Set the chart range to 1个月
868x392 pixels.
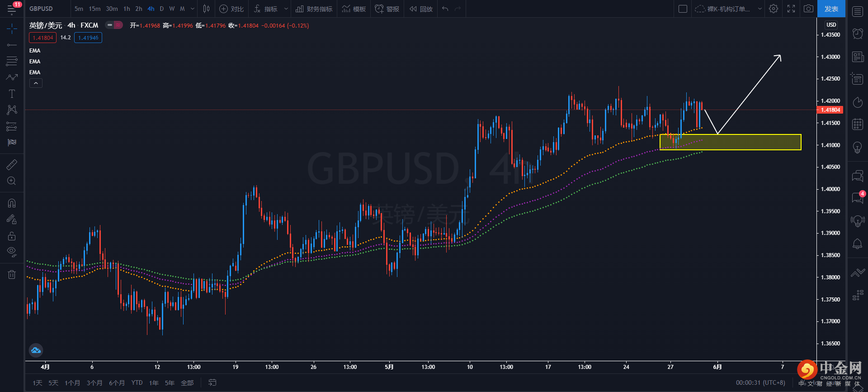tap(72, 383)
